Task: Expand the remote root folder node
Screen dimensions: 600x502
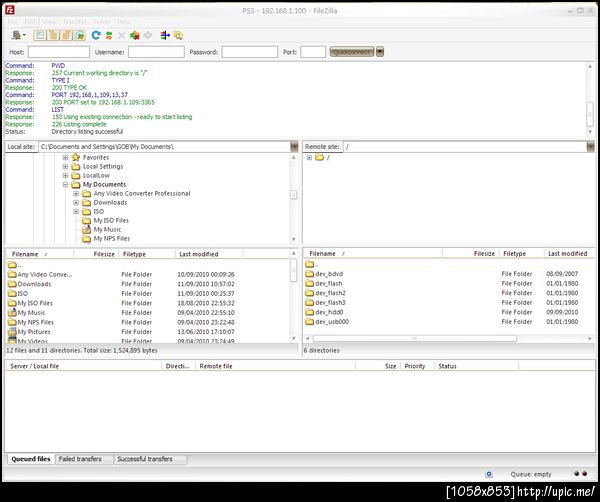Action: [309, 157]
